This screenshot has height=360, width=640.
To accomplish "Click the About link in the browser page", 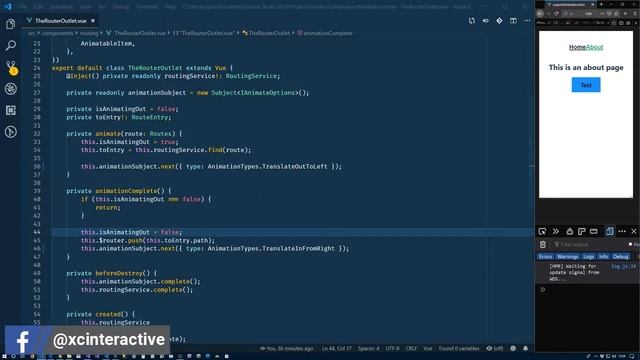I will coord(594,47).
